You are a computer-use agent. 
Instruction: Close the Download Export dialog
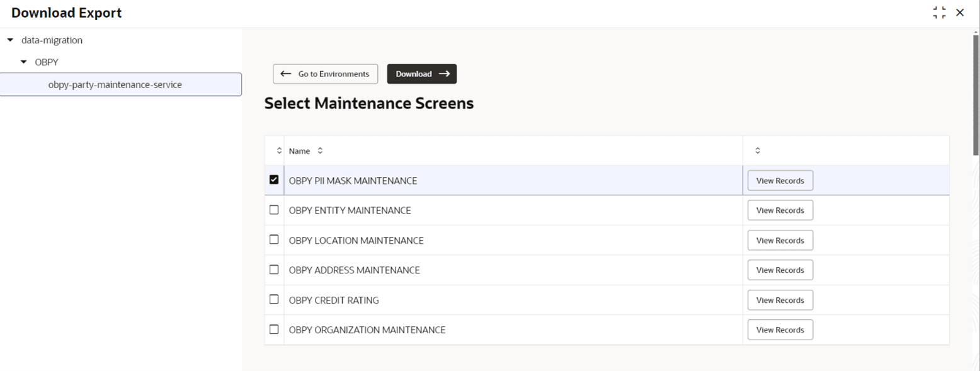[x=960, y=13]
